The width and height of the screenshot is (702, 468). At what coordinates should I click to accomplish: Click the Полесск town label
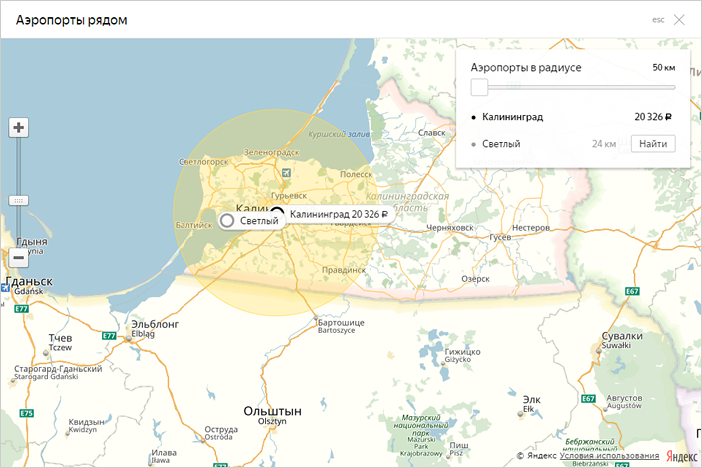point(356,174)
